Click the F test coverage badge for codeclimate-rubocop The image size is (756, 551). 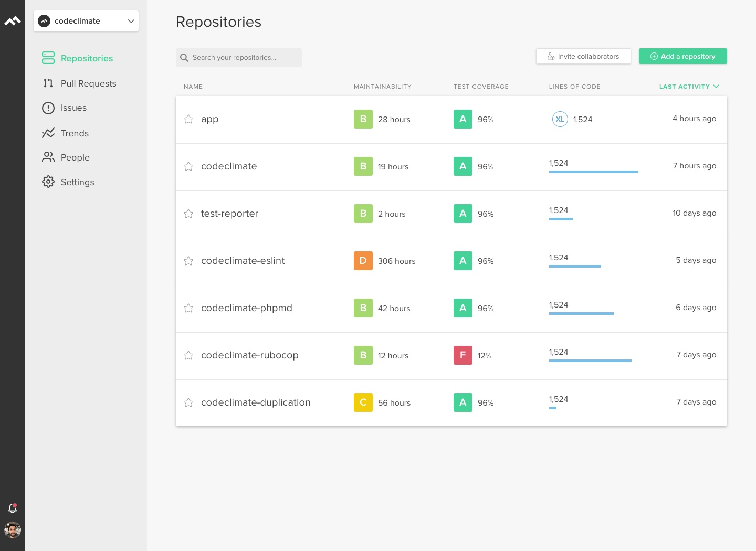pyautogui.click(x=463, y=355)
